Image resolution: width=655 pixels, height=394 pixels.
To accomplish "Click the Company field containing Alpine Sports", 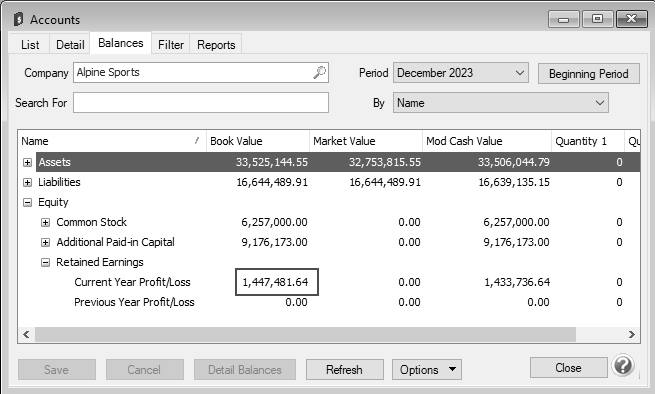I will click(201, 73).
